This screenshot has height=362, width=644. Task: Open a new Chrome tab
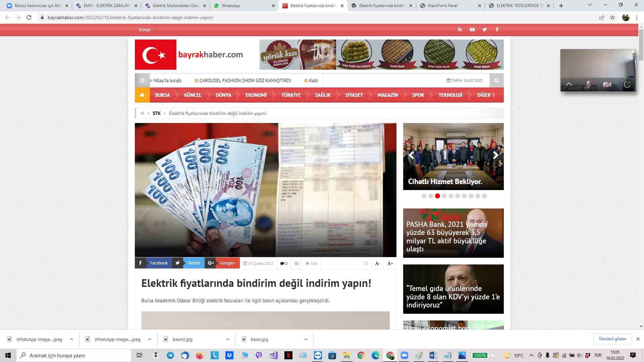point(561,6)
